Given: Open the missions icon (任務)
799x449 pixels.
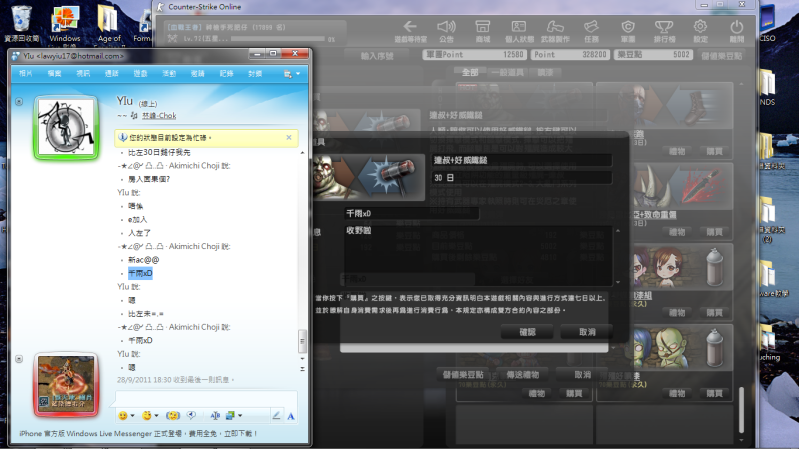Looking at the screenshot, I should [591, 31].
